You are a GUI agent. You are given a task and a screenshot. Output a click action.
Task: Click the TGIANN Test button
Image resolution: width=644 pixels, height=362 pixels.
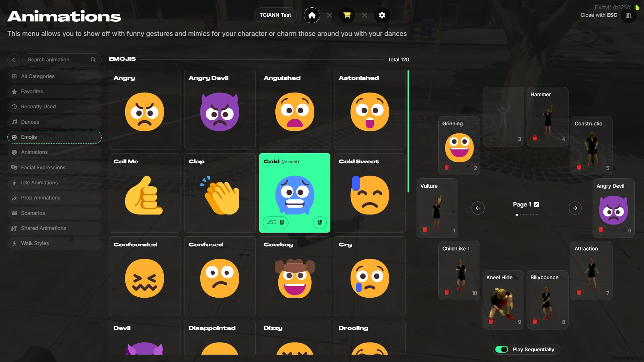click(275, 15)
